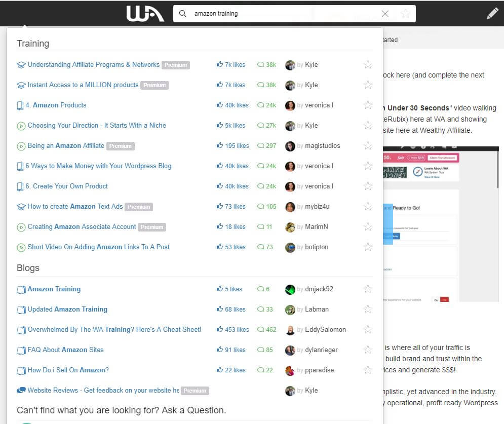Open Understanding Affiliate Programs & Networks training
The height and width of the screenshot is (424, 504).
click(x=94, y=65)
